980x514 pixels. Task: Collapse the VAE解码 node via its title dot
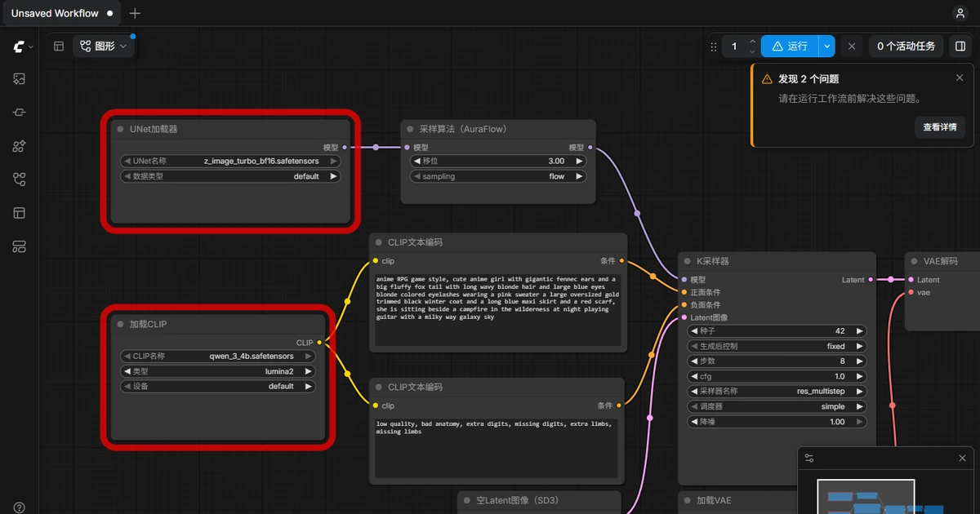pyautogui.click(x=915, y=261)
